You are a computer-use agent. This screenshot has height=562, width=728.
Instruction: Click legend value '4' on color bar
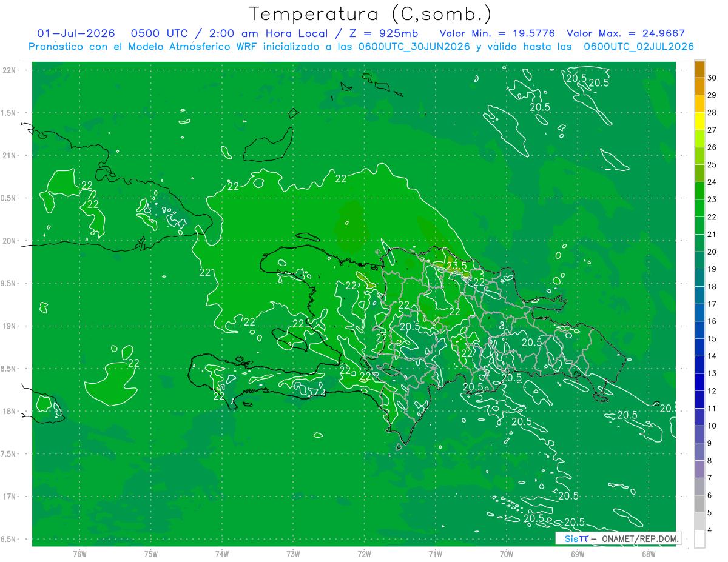pos(710,530)
